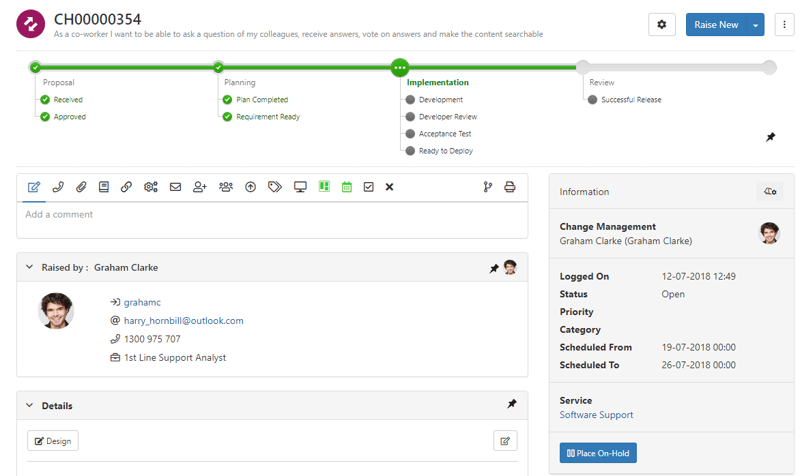Switch to the update comment tab
This screenshot has width=800, height=476.
coord(34,187)
